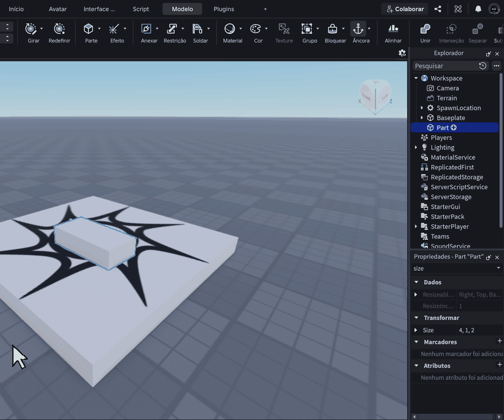Image resolution: width=504 pixels, height=420 pixels.
Task: Switch to the Início tab
Action: (x=16, y=9)
